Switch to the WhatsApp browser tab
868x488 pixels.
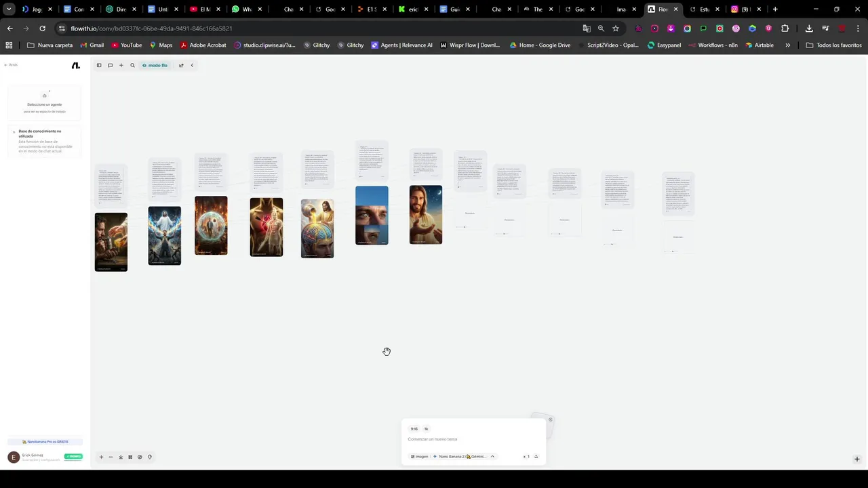[x=247, y=9]
